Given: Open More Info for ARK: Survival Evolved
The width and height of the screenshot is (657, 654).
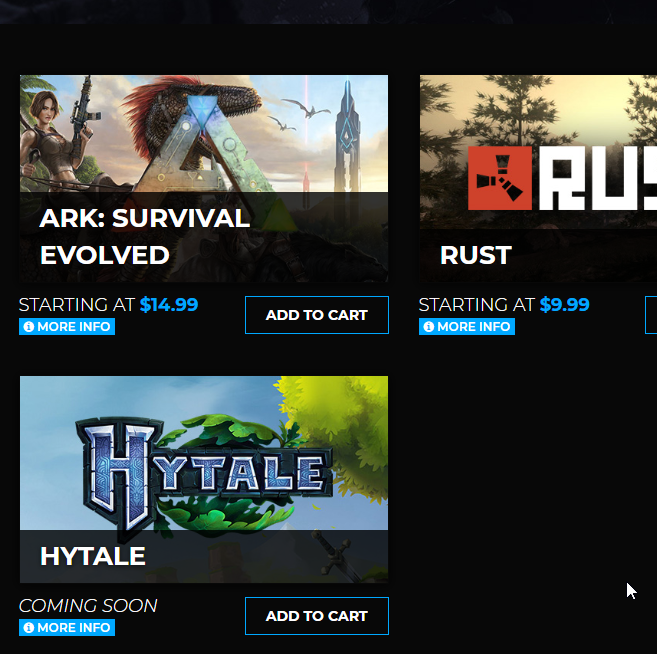Looking at the screenshot, I should [67, 327].
